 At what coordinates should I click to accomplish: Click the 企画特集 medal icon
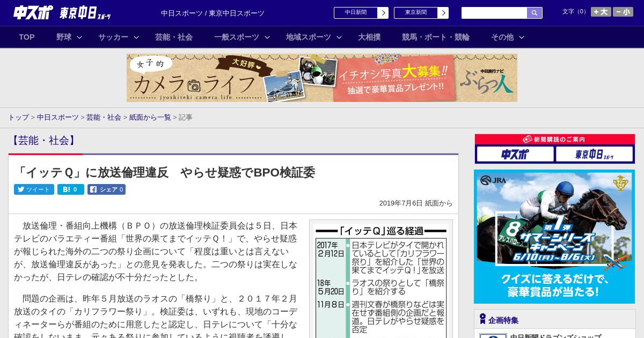(482, 319)
